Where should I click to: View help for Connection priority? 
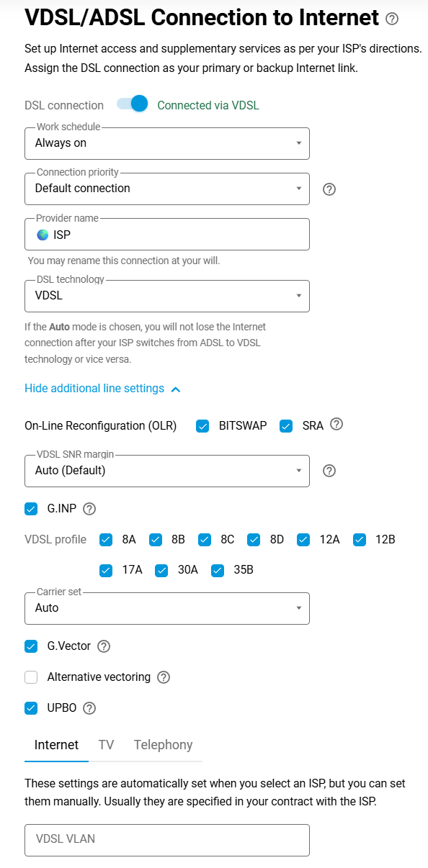pyautogui.click(x=329, y=189)
